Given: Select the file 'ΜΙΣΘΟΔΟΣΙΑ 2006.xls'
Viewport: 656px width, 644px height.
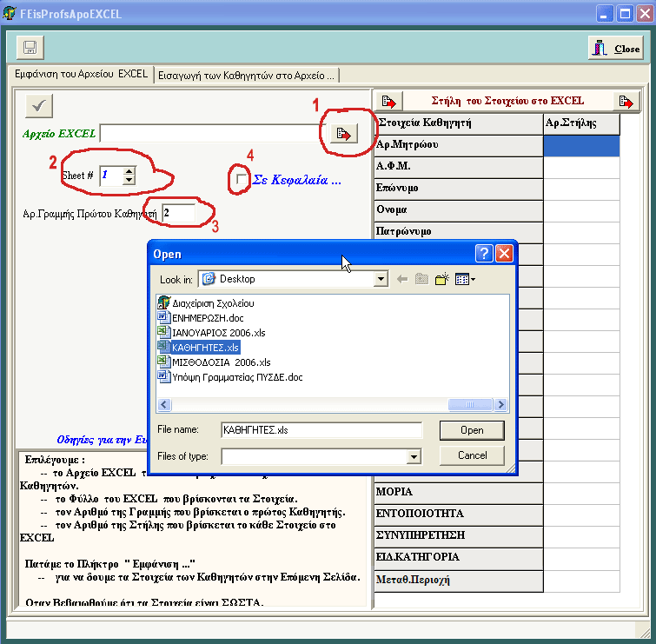Looking at the screenshot, I should (221, 362).
